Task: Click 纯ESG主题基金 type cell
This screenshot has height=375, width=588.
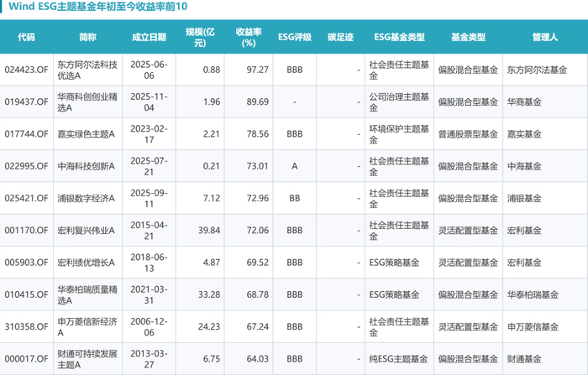Action: [x=398, y=359]
